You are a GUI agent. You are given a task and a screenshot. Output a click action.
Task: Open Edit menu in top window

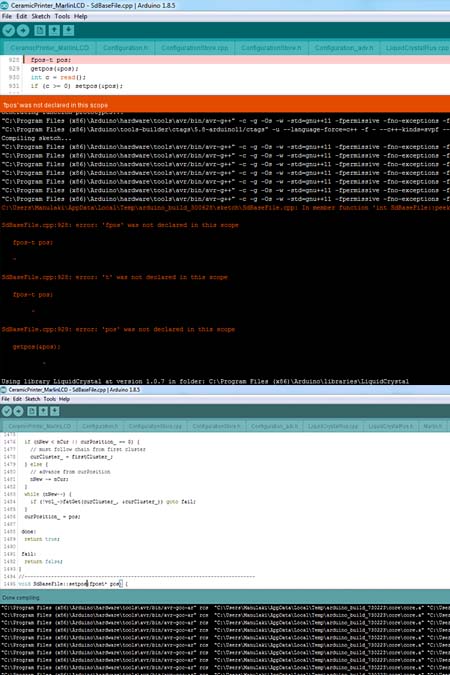tap(22, 16)
